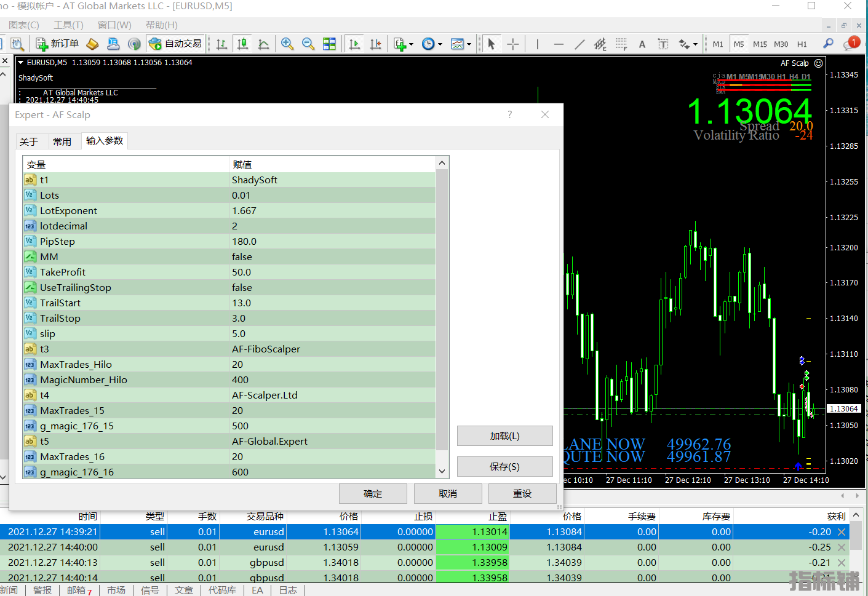Select the Fibonacci retracement tool
The image size is (868, 596).
tap(621, 44)
